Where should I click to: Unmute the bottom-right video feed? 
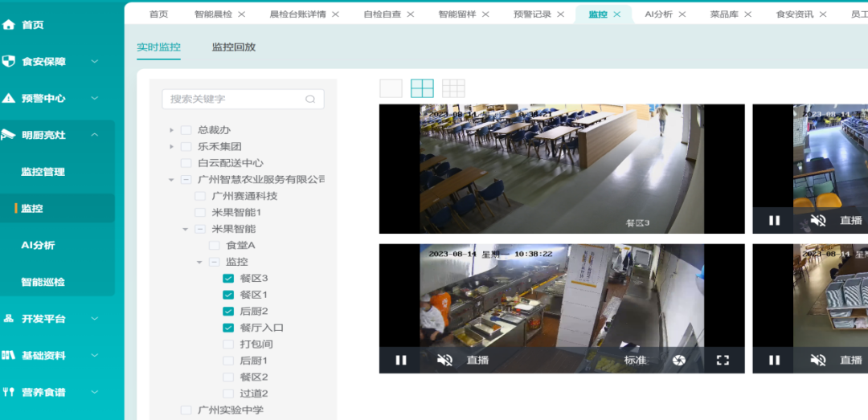817,361
